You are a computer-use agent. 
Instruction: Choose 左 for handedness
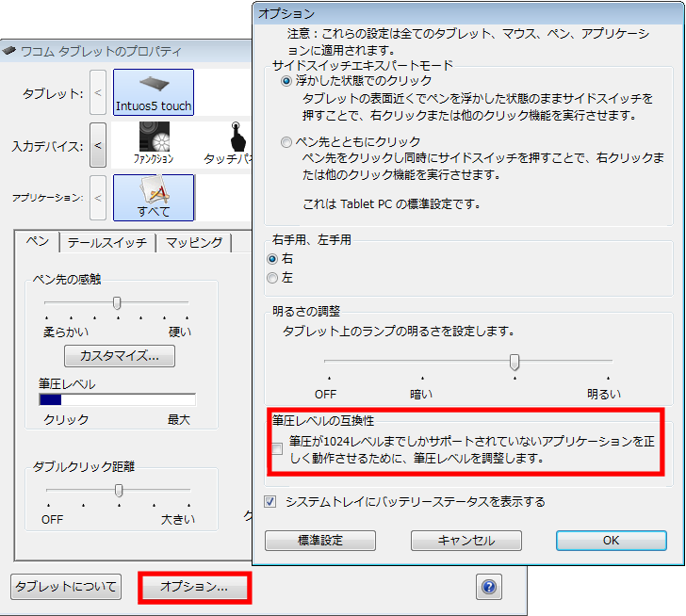[x=272, y=278]
